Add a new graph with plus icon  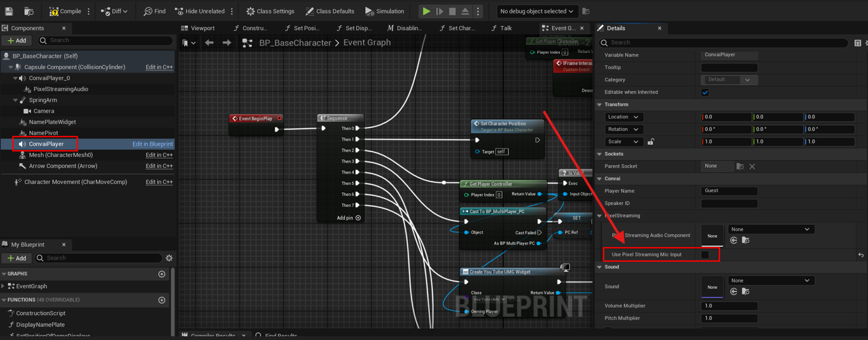161,274
